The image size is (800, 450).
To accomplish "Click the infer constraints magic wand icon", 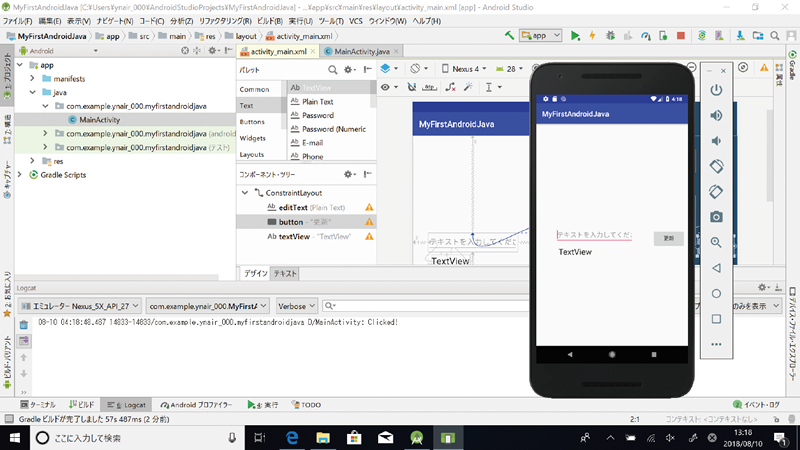I will tap(468, 87).
